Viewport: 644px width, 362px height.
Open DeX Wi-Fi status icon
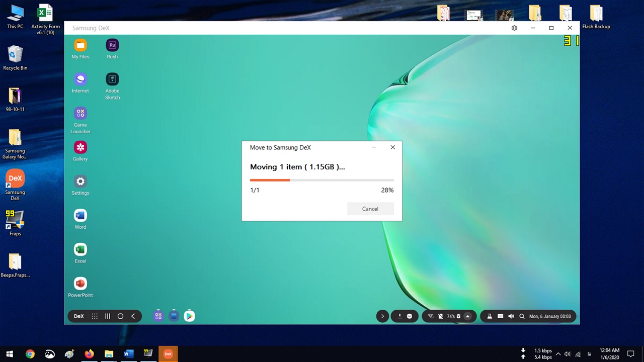(x=431, y=316)
